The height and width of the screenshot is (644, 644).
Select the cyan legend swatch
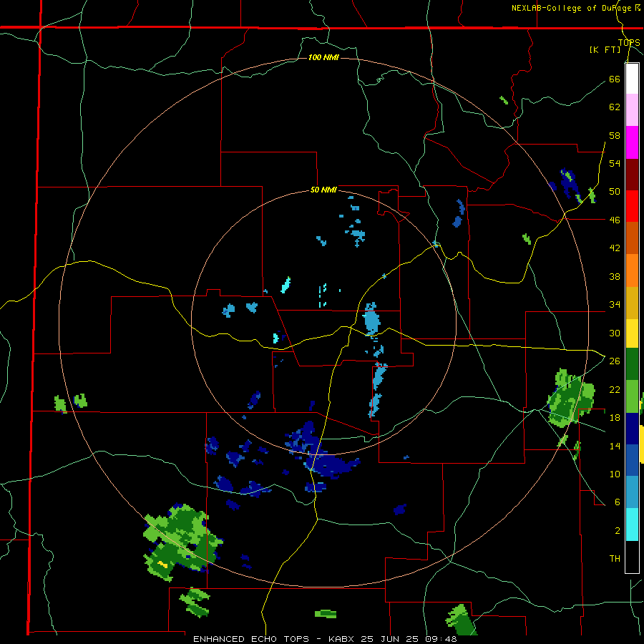(632, 525)
